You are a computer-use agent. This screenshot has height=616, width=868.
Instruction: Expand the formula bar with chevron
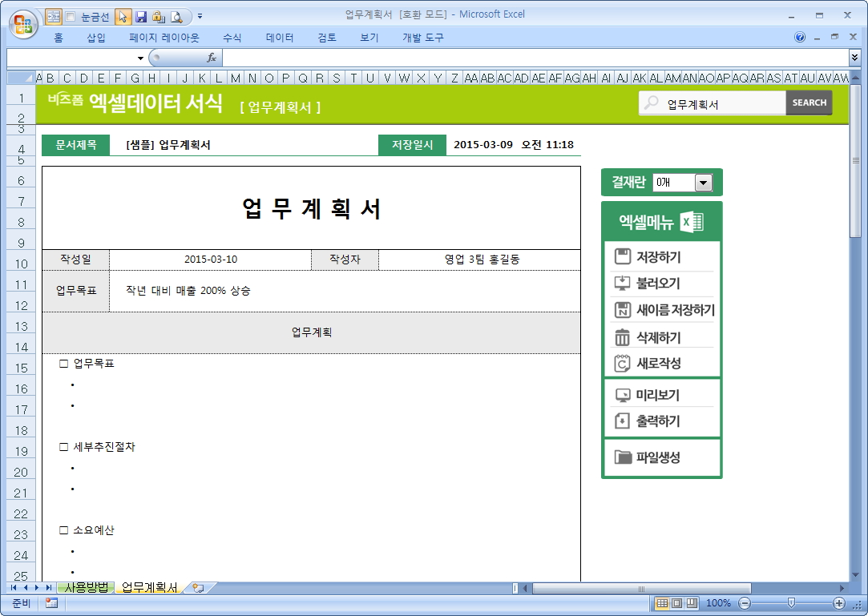[x=854, y=58]
